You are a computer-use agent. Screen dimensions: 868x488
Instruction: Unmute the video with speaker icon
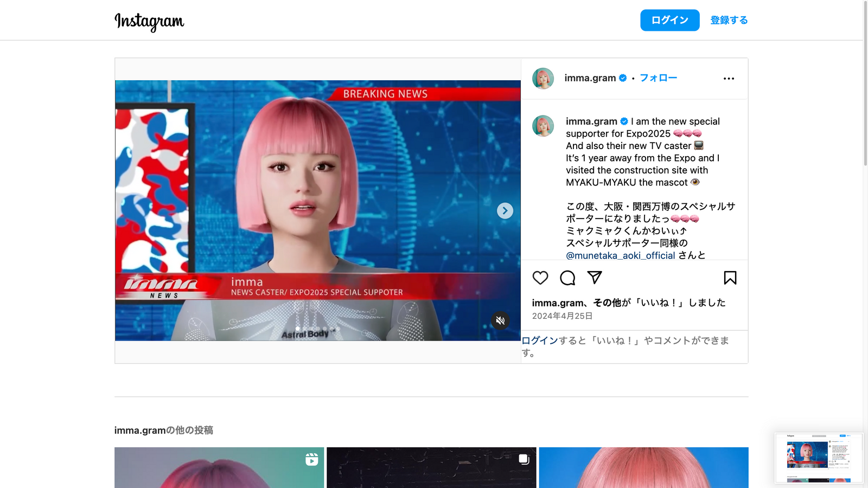[x=500, y=320]
